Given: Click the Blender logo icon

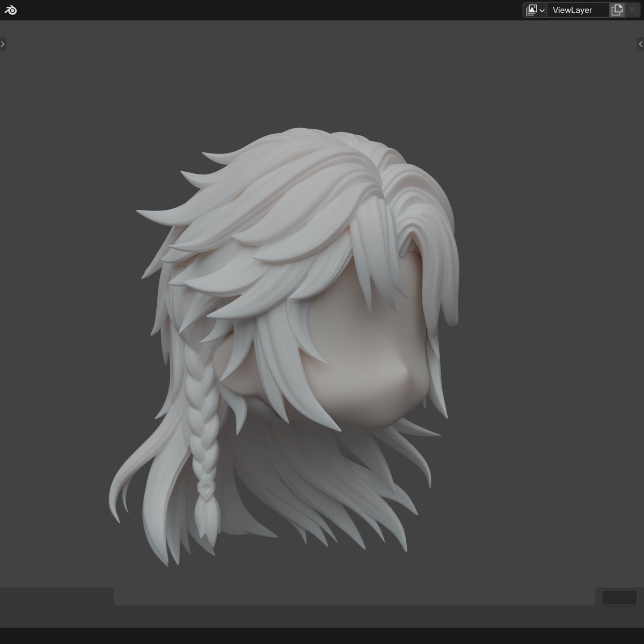Looking at the screenshot, I should click(10, 10).
